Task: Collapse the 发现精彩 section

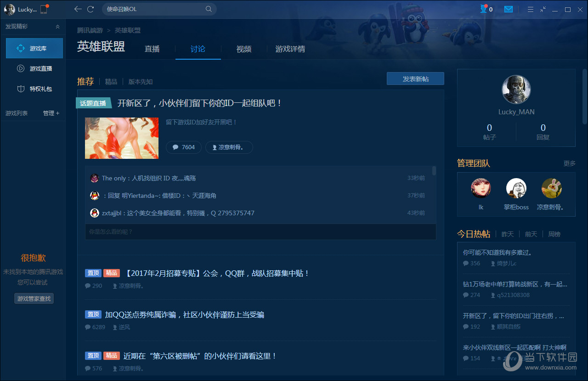Action: pyautogui.click(x=57, y=27)
